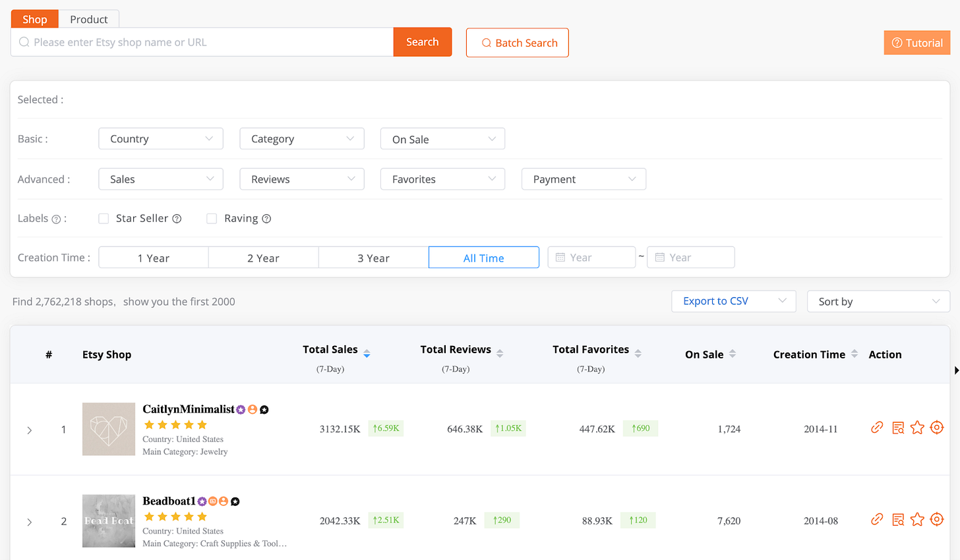960x560 pixels.
Task: Click the green 2.51K sales increase badge
Action: click(386, 520)
